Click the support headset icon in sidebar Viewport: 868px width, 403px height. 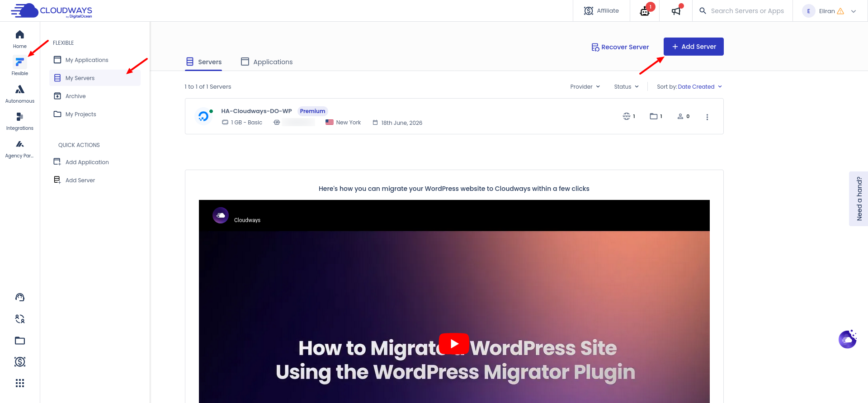click(20, 297)
